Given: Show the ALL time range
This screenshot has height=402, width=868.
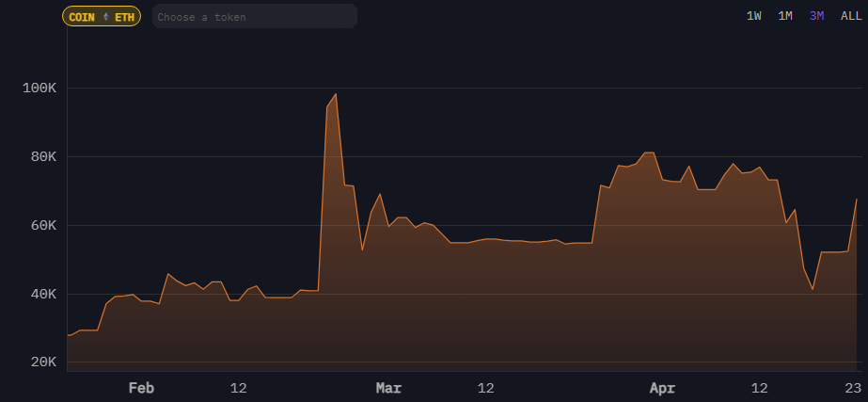Looking at the screenshot, I should pyautogui.click(x=850, y=16).
